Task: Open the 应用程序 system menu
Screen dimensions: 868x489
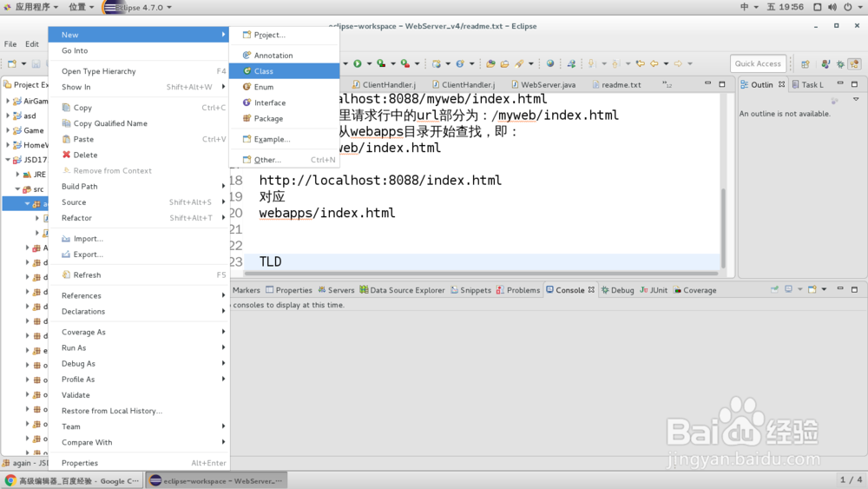Action: tap(32, 7)
